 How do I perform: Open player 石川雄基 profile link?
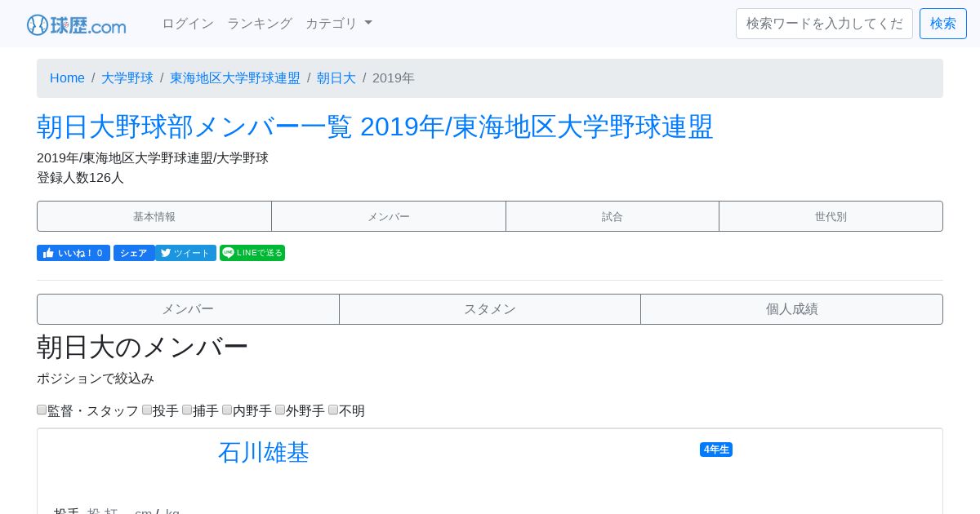coord(264,452)
